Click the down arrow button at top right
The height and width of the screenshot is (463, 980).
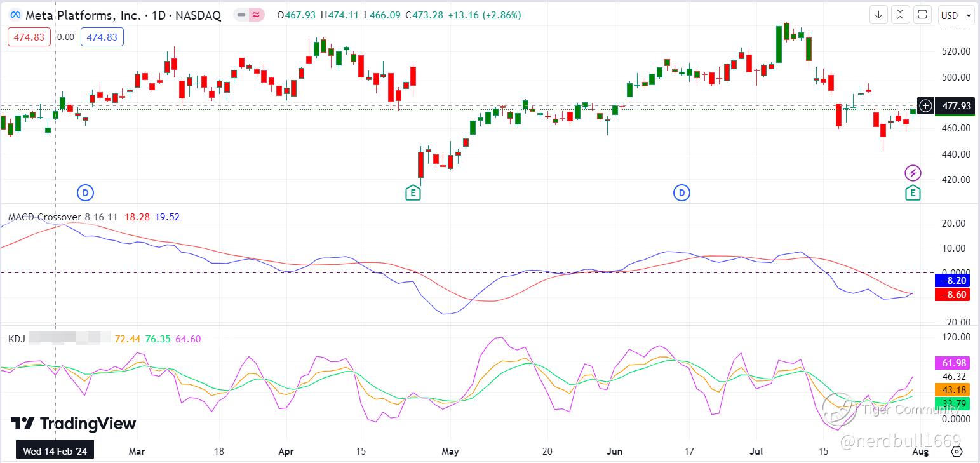(879, 15)
